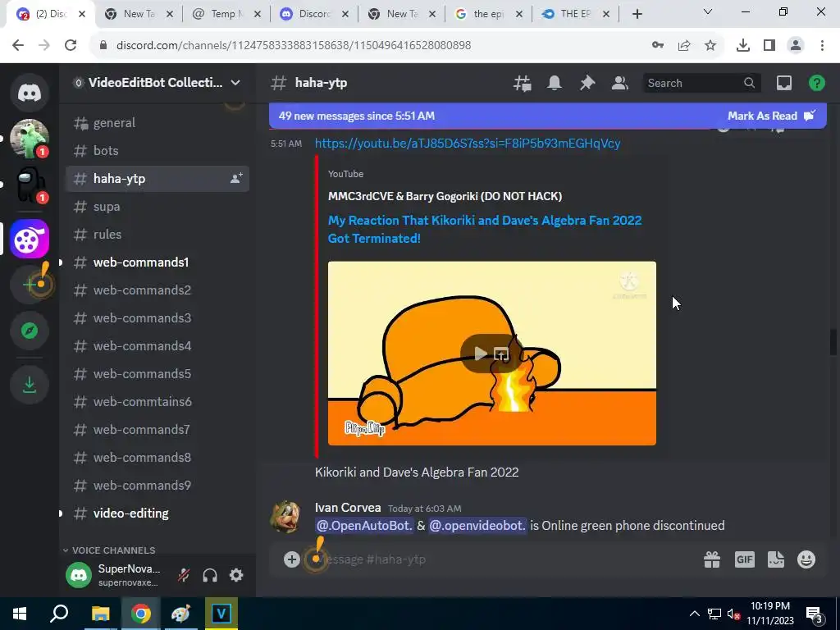Image resolution: width=840 pixels, height=630 pixels.
Task: Open File Explorer from taskbar
Action: coord(100,614)
